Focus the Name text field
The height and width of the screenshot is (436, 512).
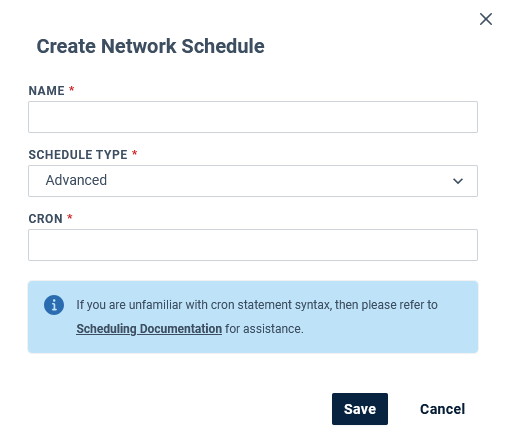[x=253, y=117]
